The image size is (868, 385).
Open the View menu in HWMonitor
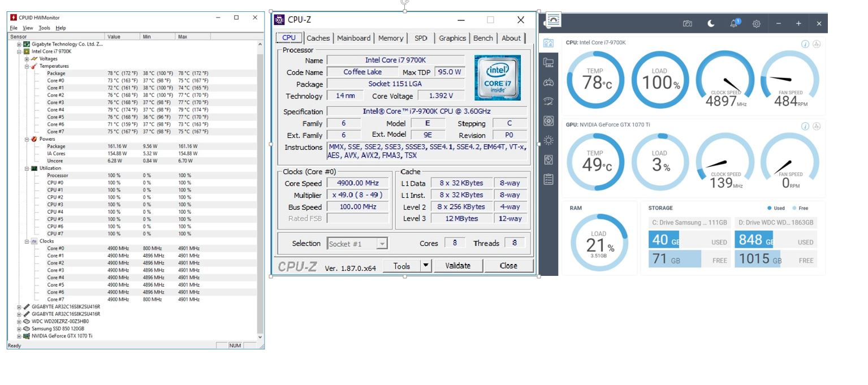tap(28, 28)
